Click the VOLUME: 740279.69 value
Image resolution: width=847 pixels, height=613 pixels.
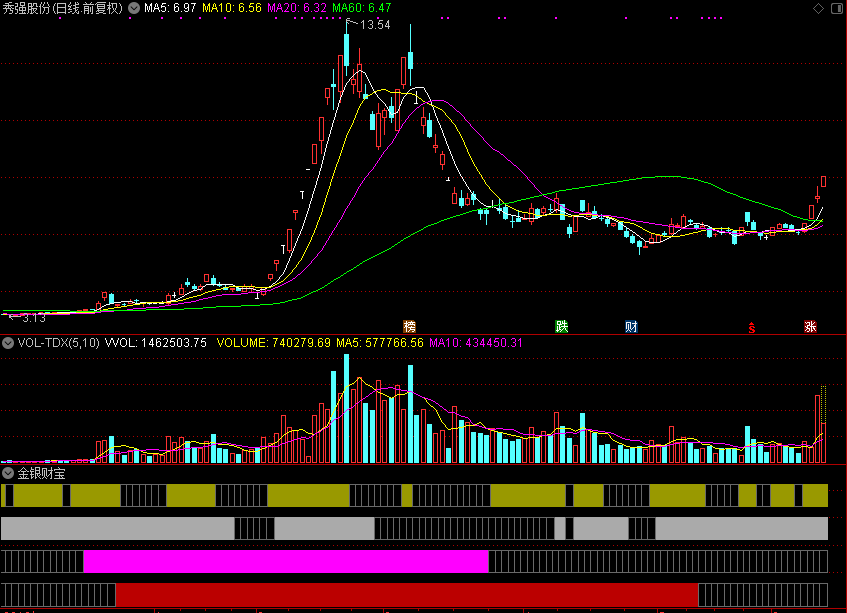coord(273,343)
